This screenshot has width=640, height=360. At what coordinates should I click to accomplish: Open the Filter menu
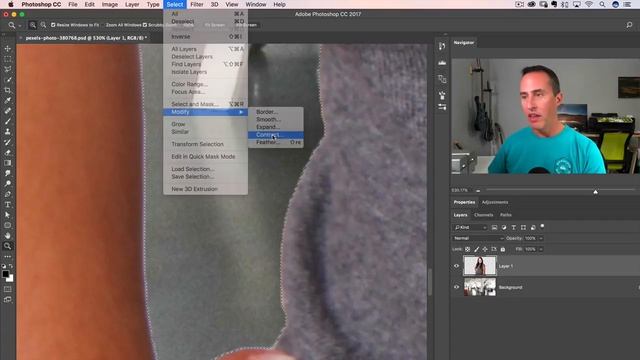(197, 4)
